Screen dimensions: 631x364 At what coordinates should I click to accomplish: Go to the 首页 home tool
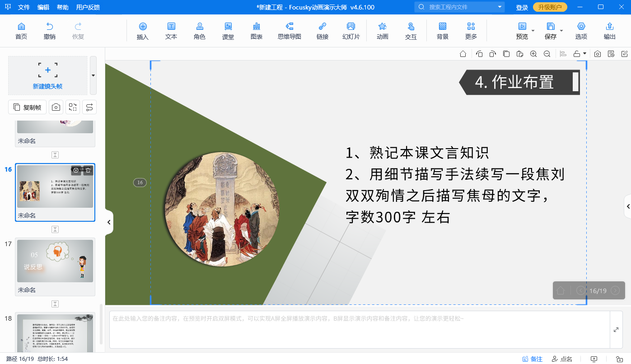[21, 31]
